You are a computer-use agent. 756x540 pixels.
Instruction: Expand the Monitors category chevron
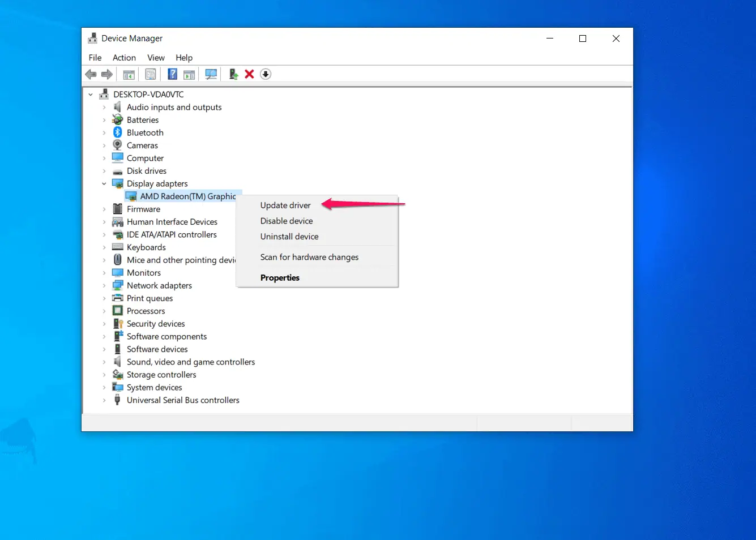coord(104,273)
